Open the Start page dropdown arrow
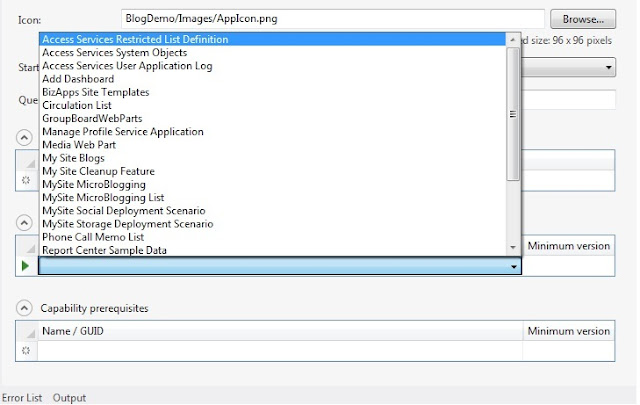The height and width of the screenshot is (405, 640). coord(608,67)
